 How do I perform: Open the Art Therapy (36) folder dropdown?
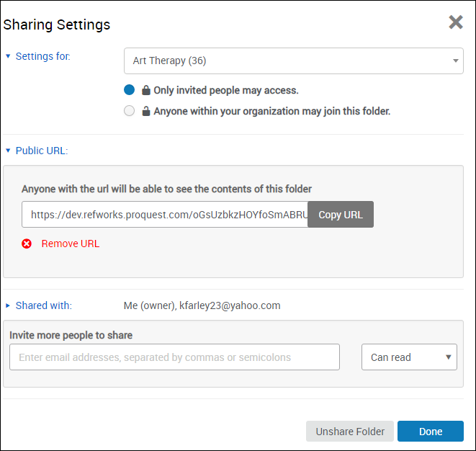pos(294,61)
